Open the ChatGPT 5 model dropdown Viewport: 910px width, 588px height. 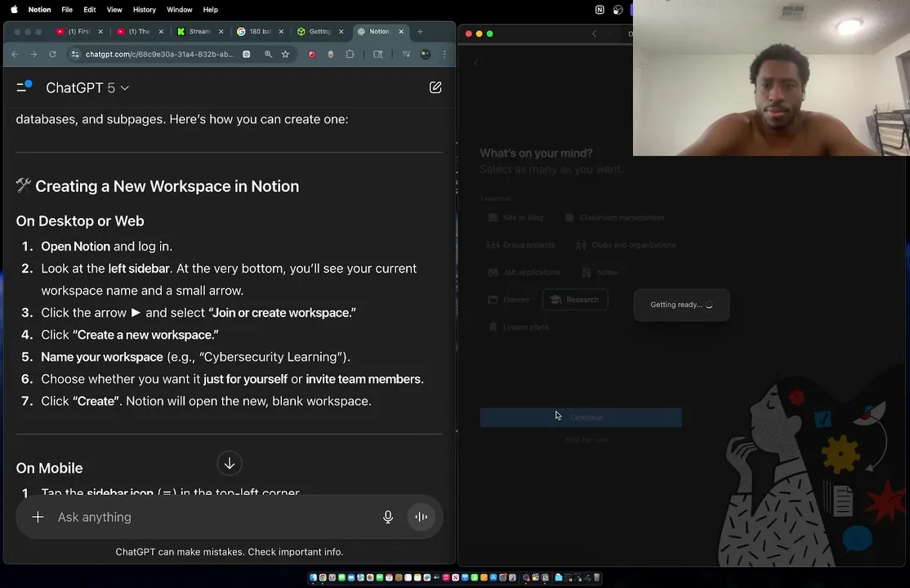87,87
